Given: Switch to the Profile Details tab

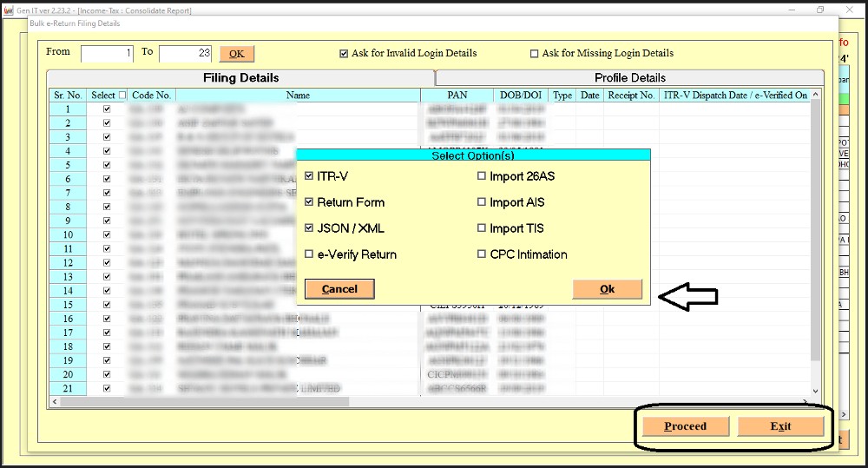Looking at the screenshot, I should 629,78.
